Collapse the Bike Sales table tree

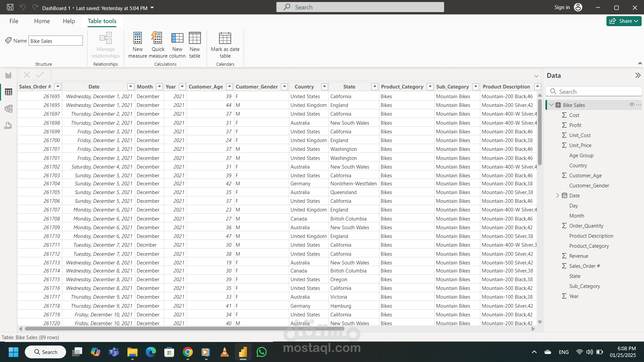[551, 105]
